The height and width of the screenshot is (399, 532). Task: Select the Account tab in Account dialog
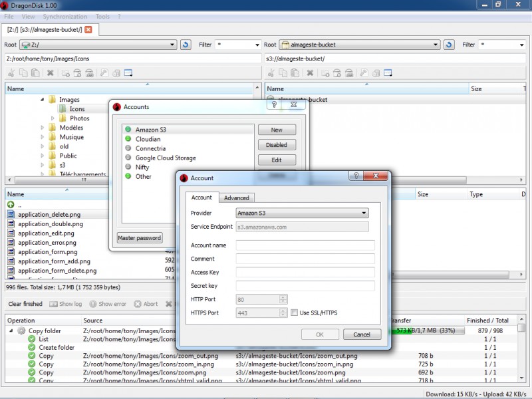pos(201,197)
